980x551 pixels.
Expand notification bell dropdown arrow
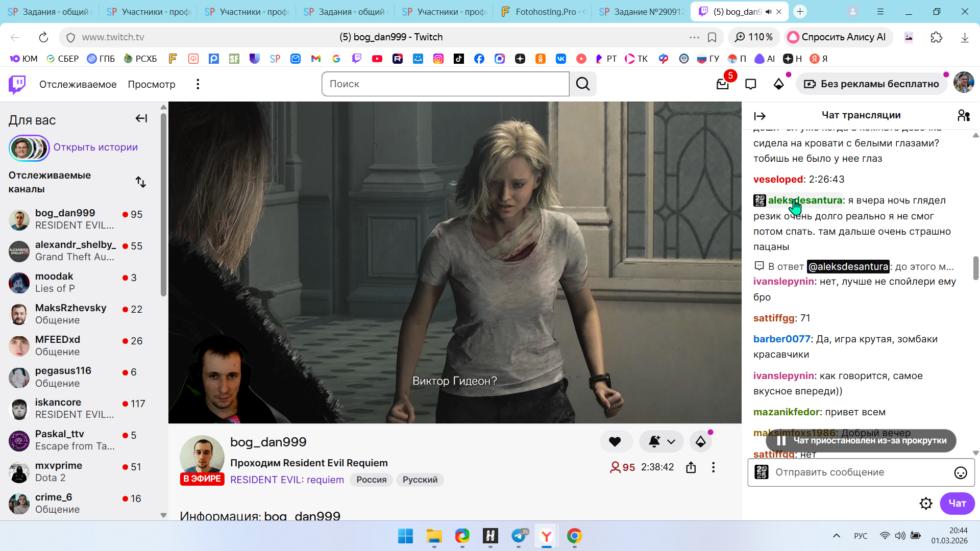click(671, 442)
